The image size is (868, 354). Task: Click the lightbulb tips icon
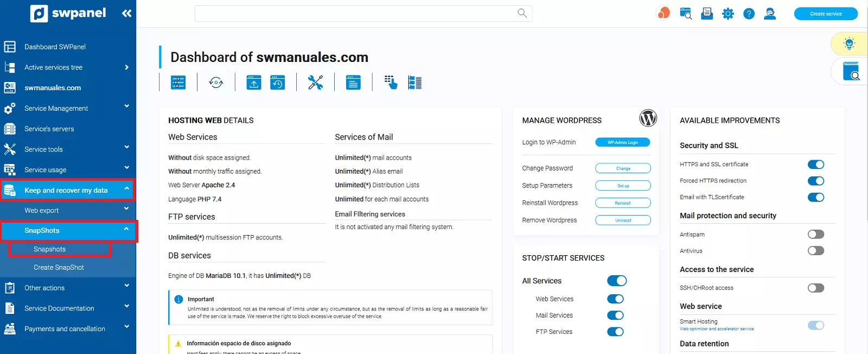849,44
